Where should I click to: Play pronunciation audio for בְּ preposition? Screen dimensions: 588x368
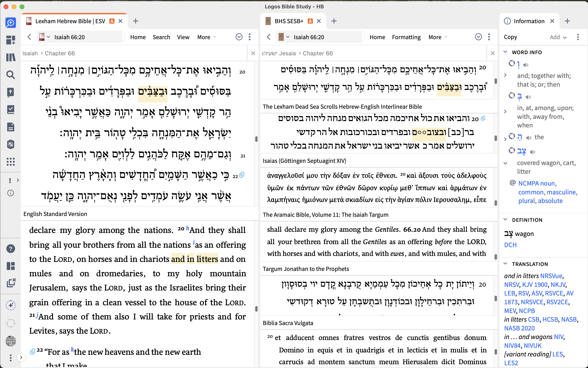pyautogui.click(x=528, y=97)
